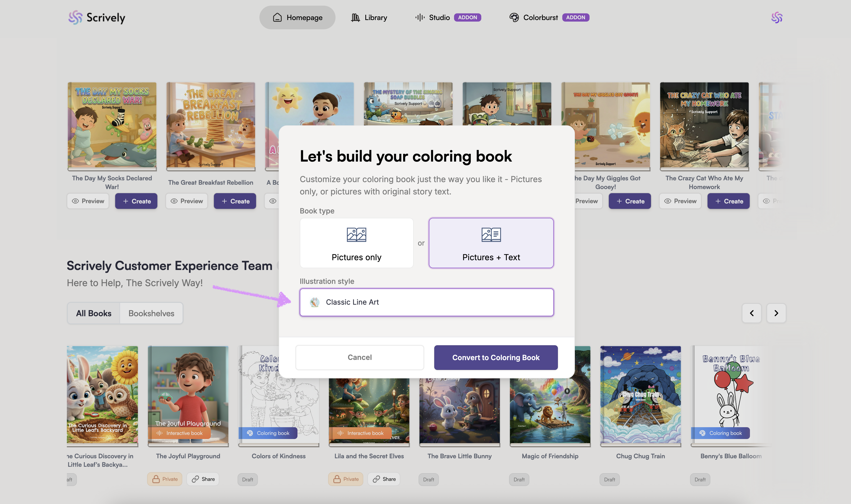Open the Chug Chug Train book cover
Viewport: 851px width, 504px height.
(640, 395)
